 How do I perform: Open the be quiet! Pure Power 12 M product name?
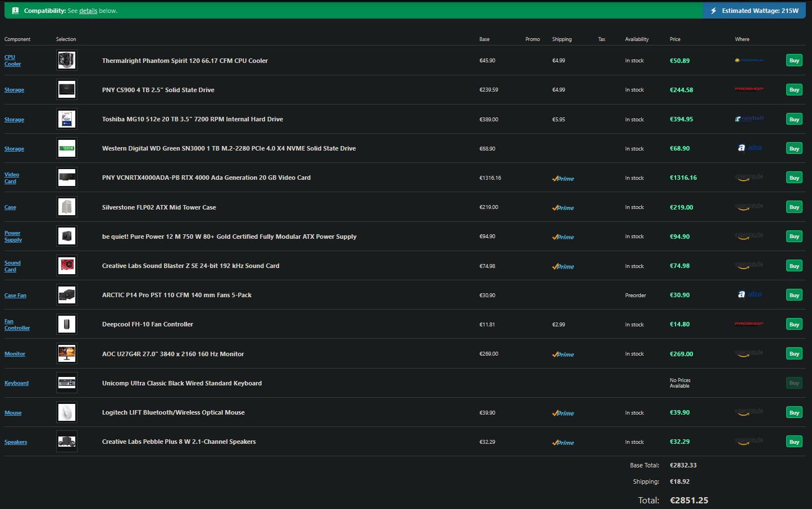pyautogui.click(x=229, y=237)
